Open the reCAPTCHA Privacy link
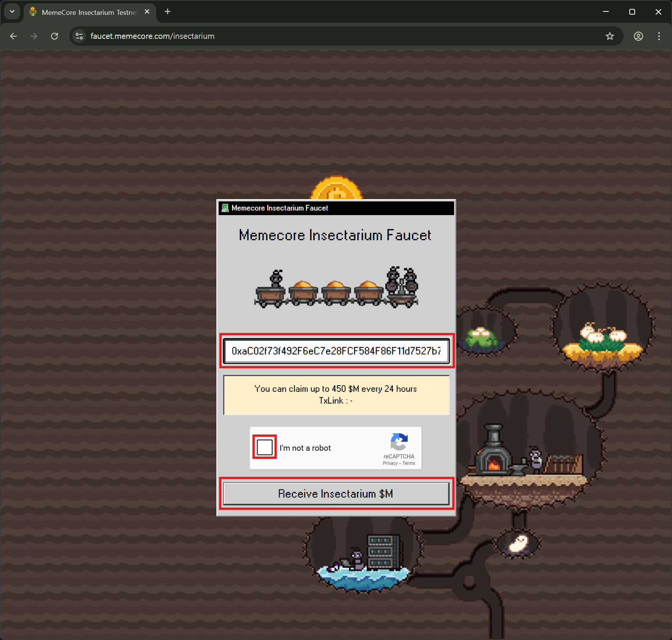672x640 pixels. point(390,463)
